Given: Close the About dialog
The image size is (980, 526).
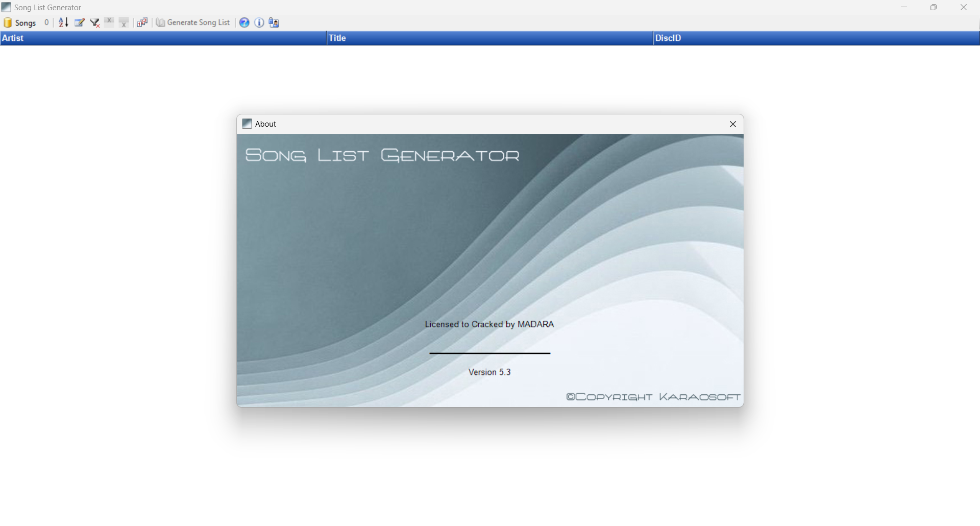Looking at the screenshot, I should coord(733,124).
